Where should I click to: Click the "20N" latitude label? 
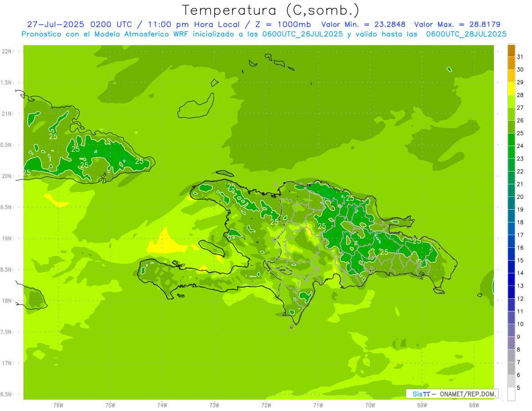[x=7, y=176]
